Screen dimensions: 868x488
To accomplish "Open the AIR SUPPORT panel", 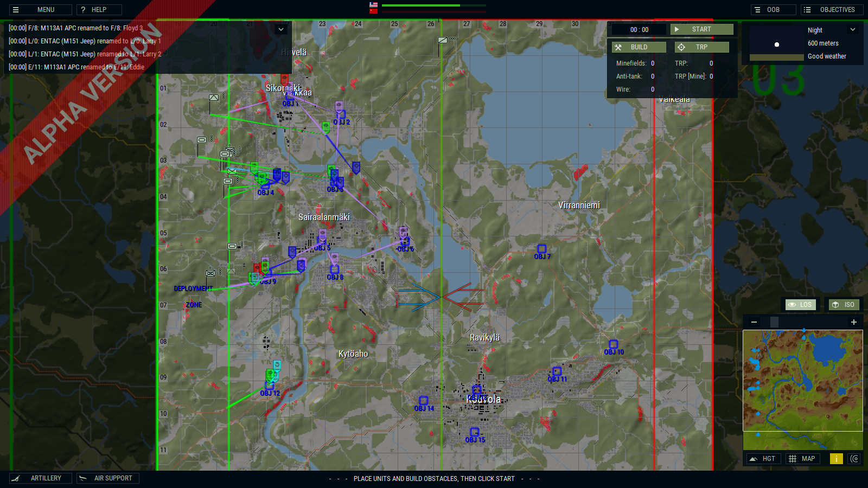I will point(108,478).
